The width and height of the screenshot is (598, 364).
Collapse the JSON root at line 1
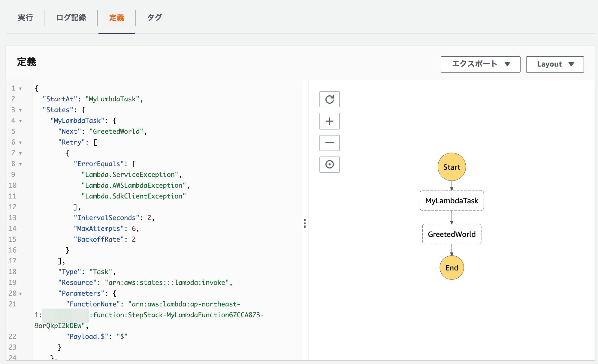coord(20,88)
